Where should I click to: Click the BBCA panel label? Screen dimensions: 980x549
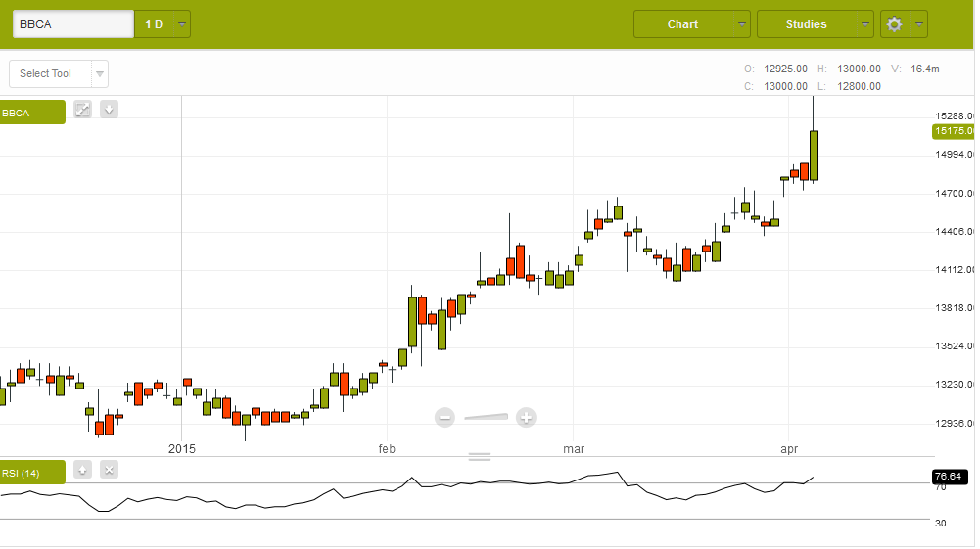coord(31,113)
